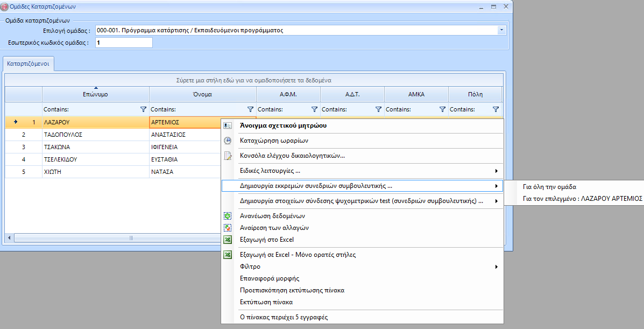Click the 'Κονσόλα ελέγχου δικαιολογητικών' document icon
Viewport: 644px width, 329px height.
click(x=228, y=156)
